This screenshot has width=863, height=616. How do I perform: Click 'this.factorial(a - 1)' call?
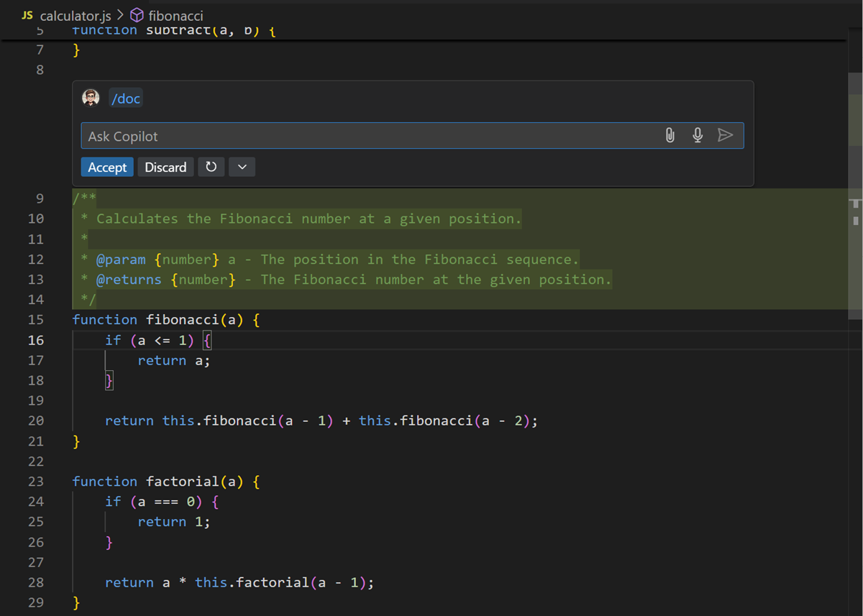(x=281, y=583)
